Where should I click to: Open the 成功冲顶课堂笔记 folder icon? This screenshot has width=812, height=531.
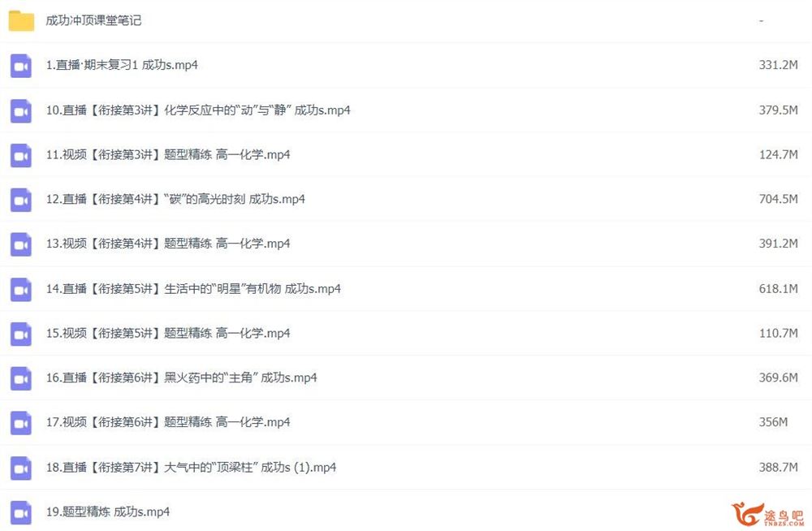pos(21,21)
